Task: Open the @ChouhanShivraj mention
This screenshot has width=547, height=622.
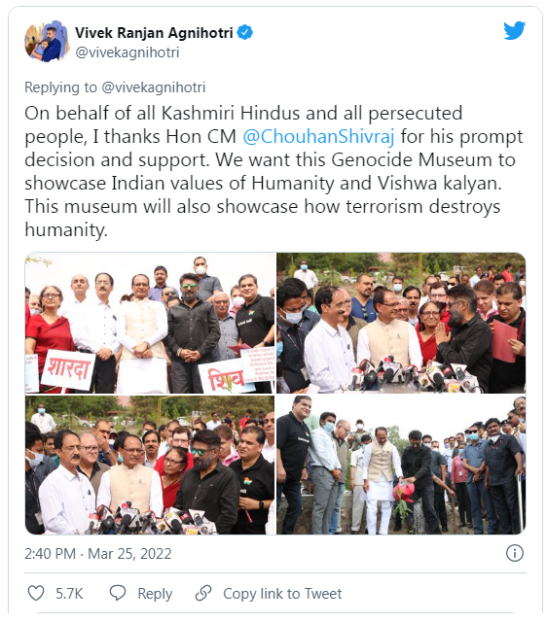Action: click(319, 136)
